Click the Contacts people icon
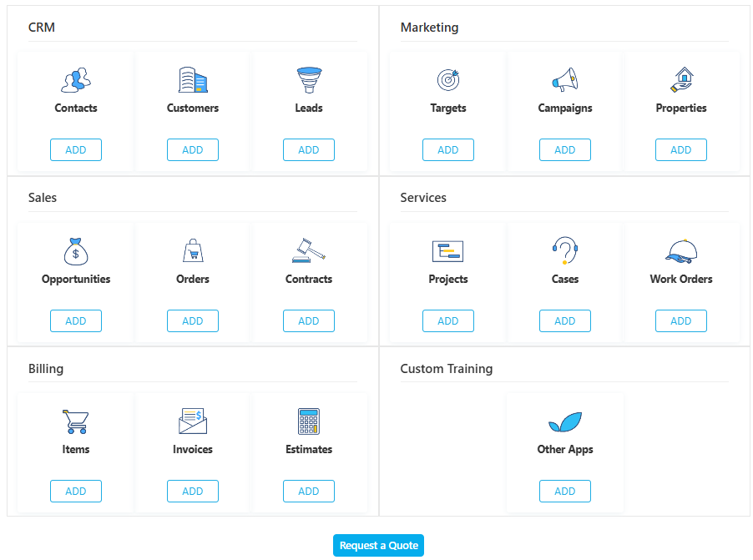 tap(76, 80)
